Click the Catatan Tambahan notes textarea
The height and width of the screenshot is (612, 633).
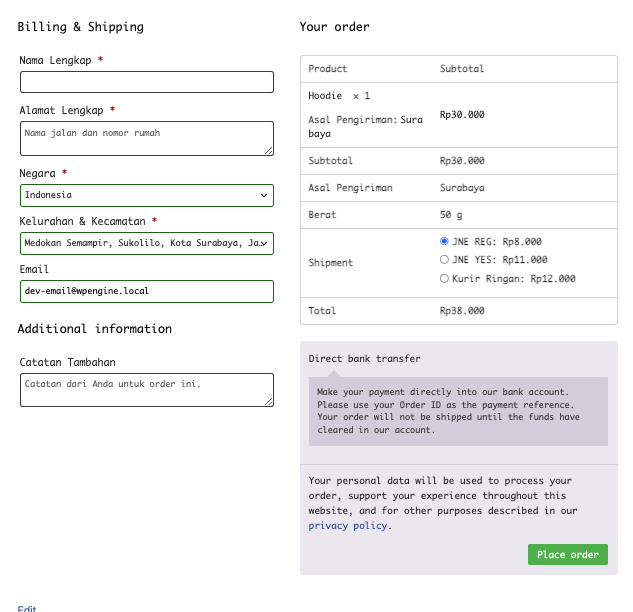(147, 390)
